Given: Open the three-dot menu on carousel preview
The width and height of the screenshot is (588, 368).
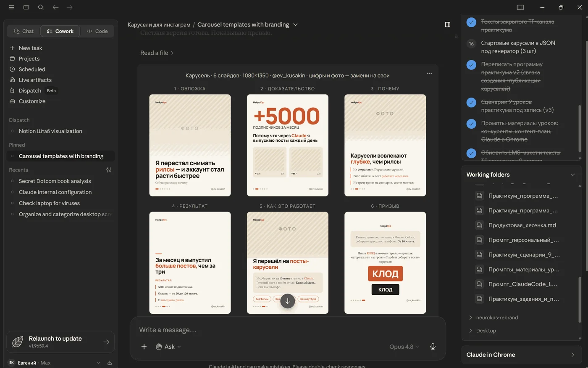Looking at the screenshot, I should (429, 73).
